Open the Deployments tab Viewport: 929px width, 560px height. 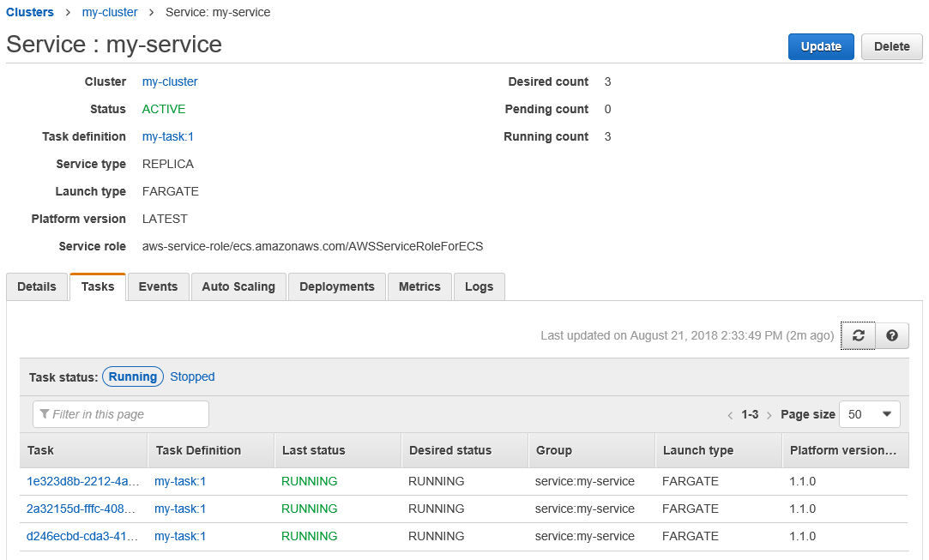coord(337,286)
